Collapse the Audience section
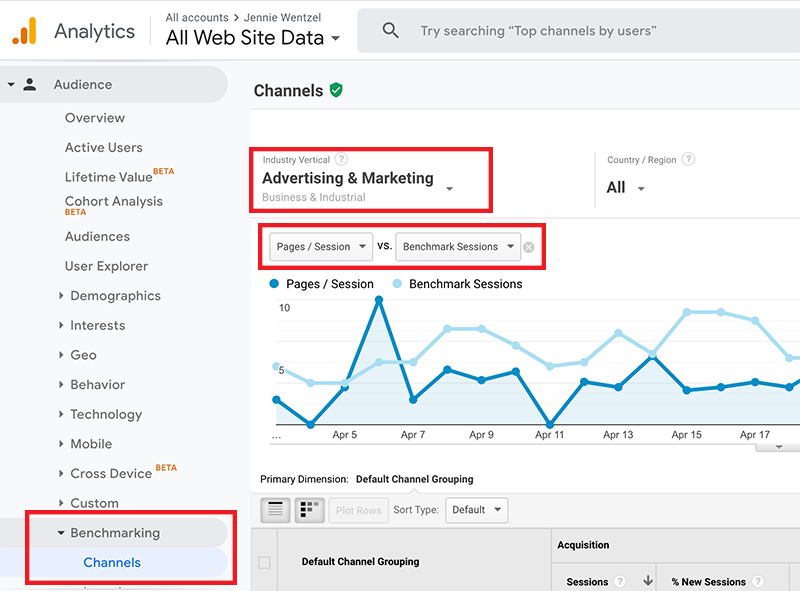Screen dimensions: 800x591 pyautogui.click(x=11, y=84)
